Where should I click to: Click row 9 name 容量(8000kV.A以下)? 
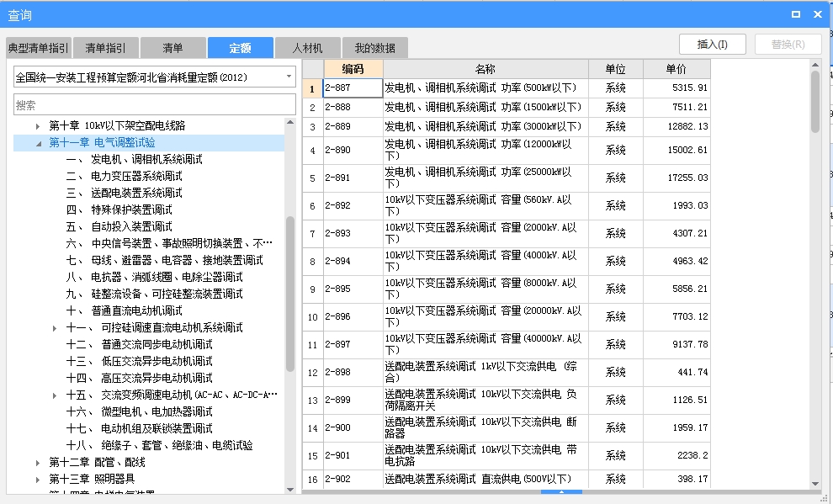point(485,289)
